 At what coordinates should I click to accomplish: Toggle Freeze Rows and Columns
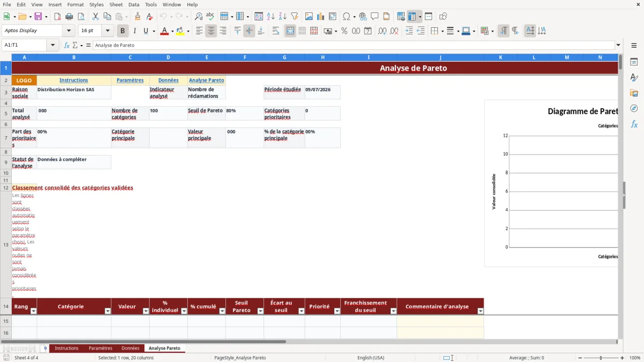point(412,17)
